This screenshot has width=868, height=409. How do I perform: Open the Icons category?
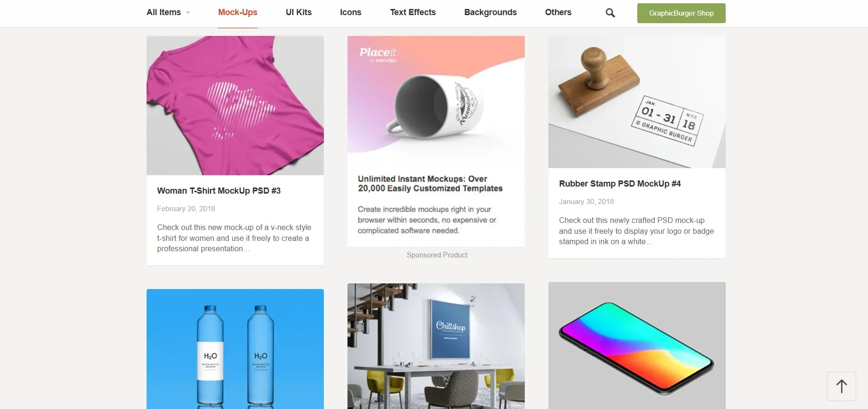click(x=351, y=12)
